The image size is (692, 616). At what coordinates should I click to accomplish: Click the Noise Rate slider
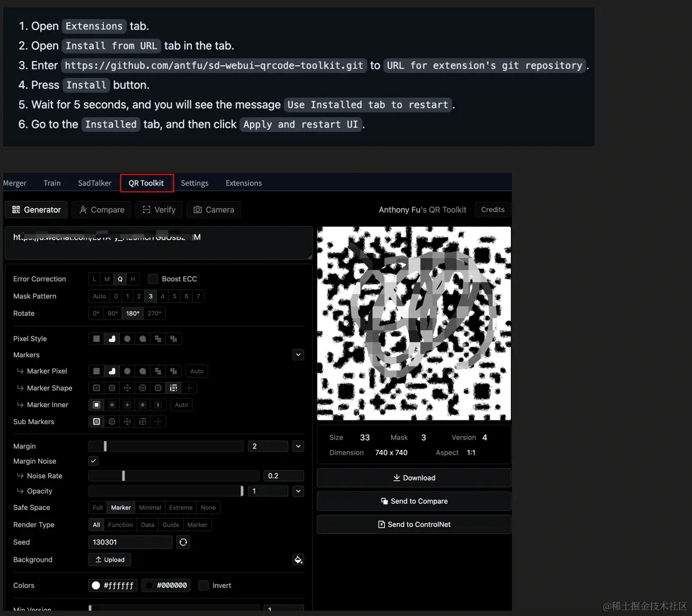point(174,476)
